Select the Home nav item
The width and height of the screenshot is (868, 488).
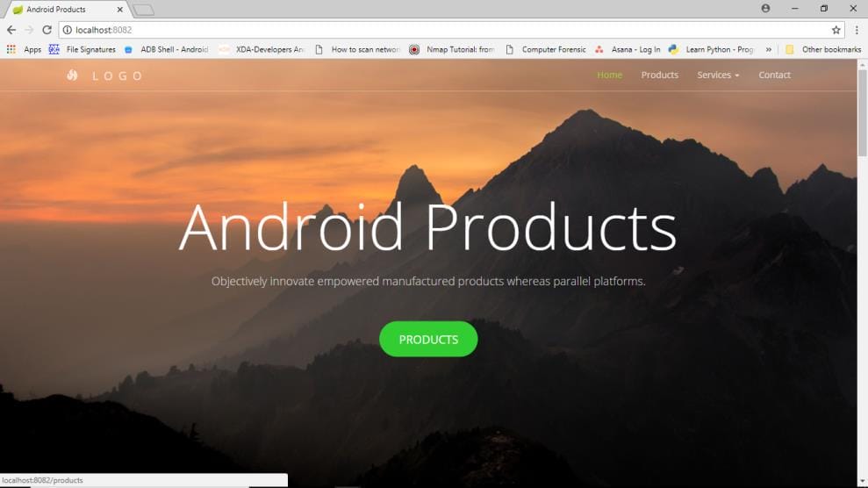pyautogui.click(x=609, y=75)
